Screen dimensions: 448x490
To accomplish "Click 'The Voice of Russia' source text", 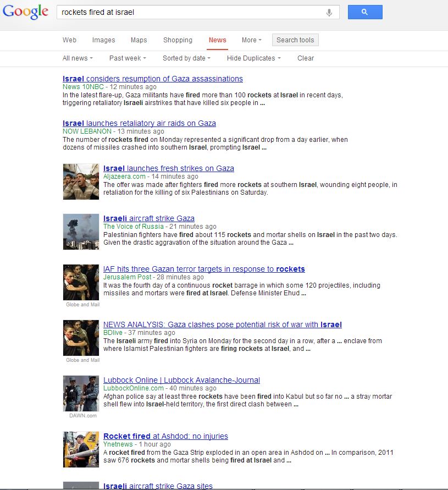I will click(134, 226).
